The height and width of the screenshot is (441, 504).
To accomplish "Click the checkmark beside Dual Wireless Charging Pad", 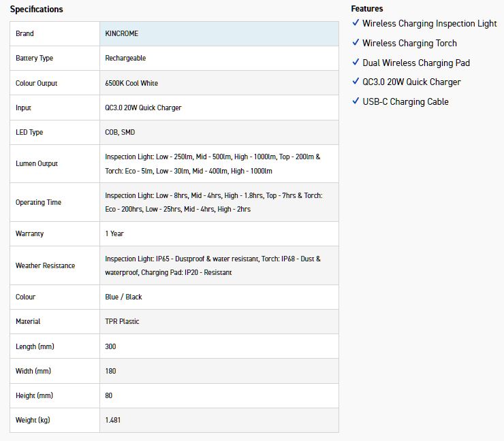I will (x=356, y=63).
